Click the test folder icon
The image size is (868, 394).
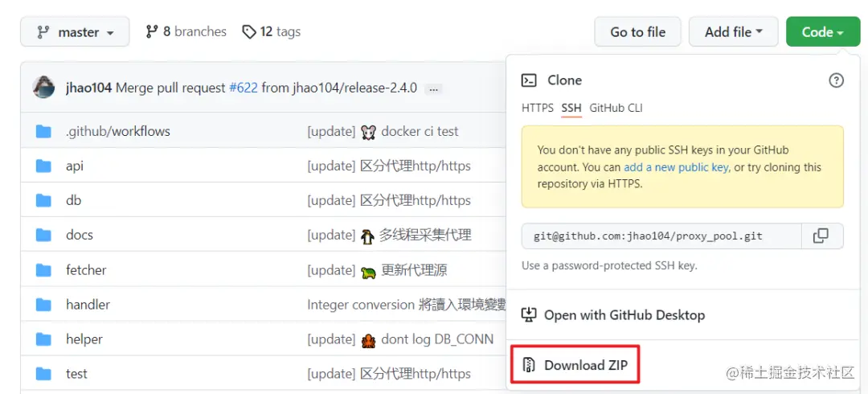tap(43, 374)
